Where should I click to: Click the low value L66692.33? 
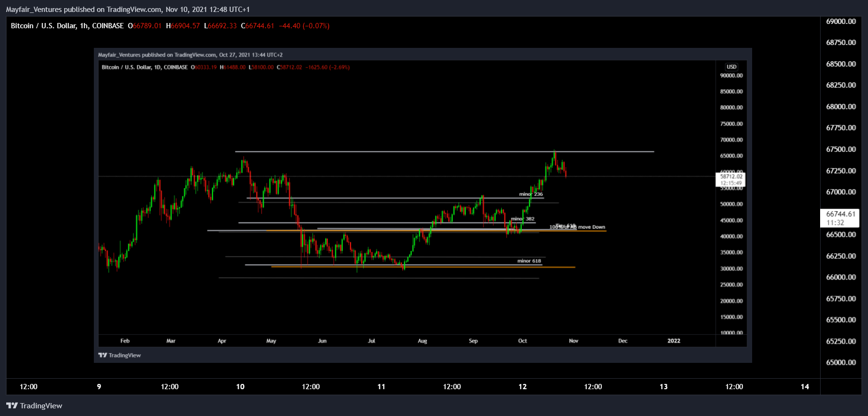pos(220,26)
